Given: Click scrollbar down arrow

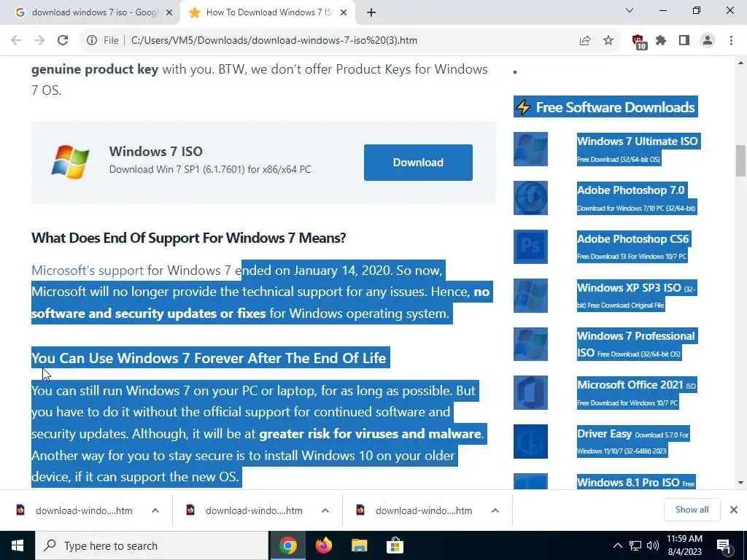Looking at the screenshot, I should (x=740, y=483).
